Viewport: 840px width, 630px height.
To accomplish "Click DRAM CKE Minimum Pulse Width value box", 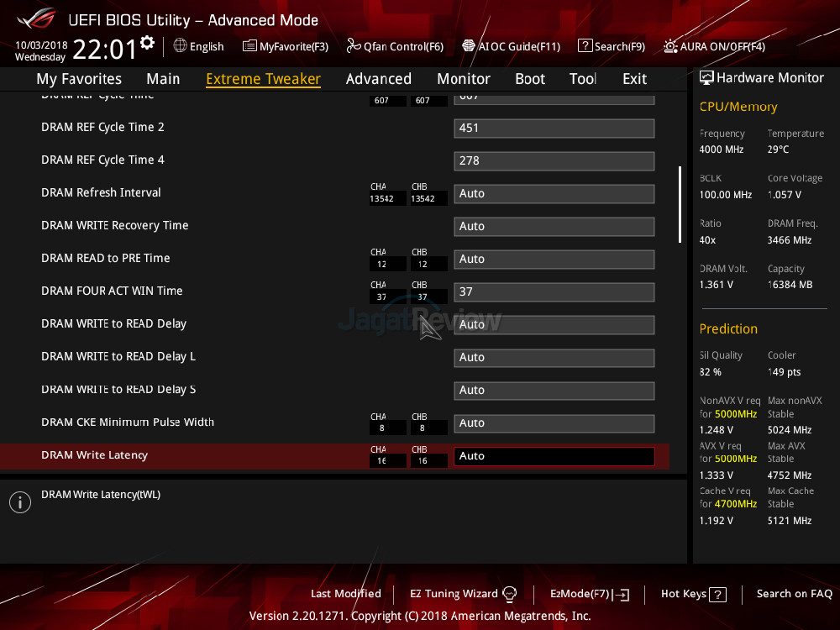I will (554, 423).
